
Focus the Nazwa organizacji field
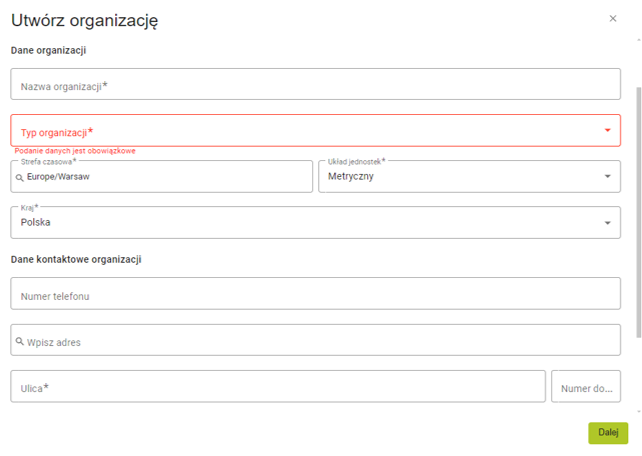pyautogui.click(x=315, y=85)
